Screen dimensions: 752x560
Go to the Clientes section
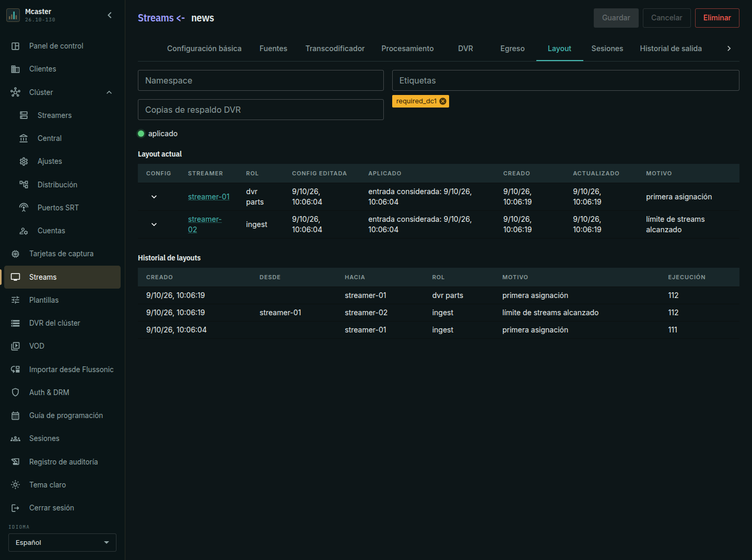pyautogui.click(x=62, y=69)
